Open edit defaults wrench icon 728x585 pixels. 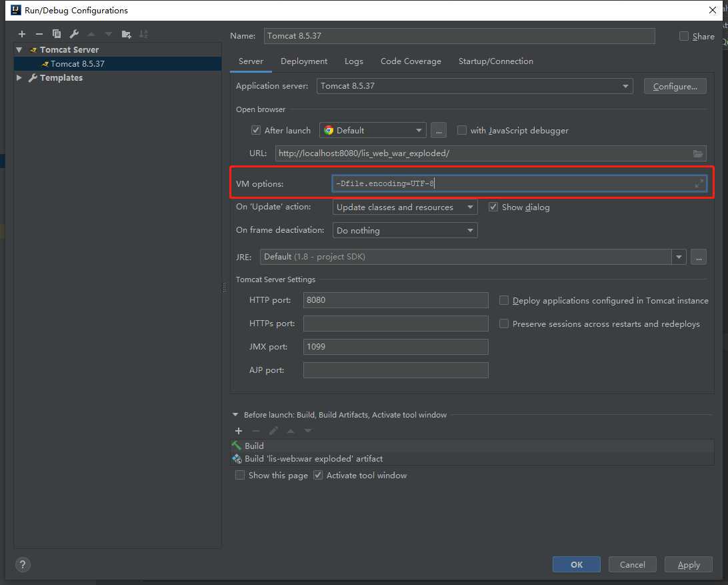[74, 34]
